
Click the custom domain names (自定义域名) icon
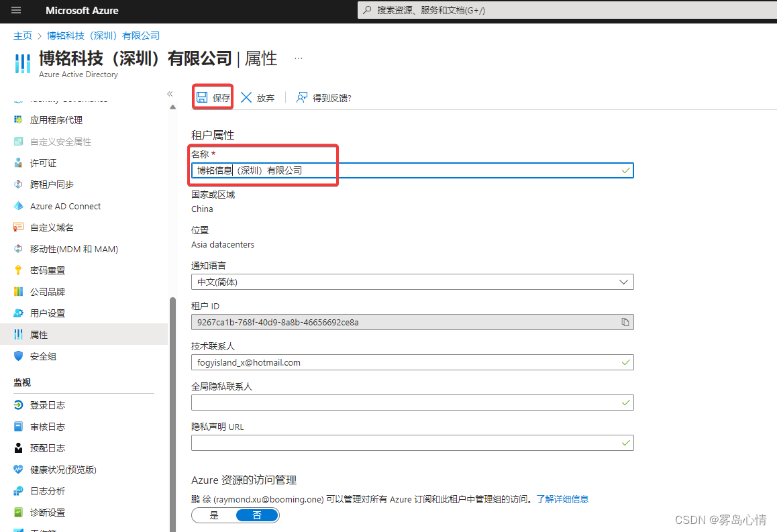pyautogui.click(x=18, y=227)
